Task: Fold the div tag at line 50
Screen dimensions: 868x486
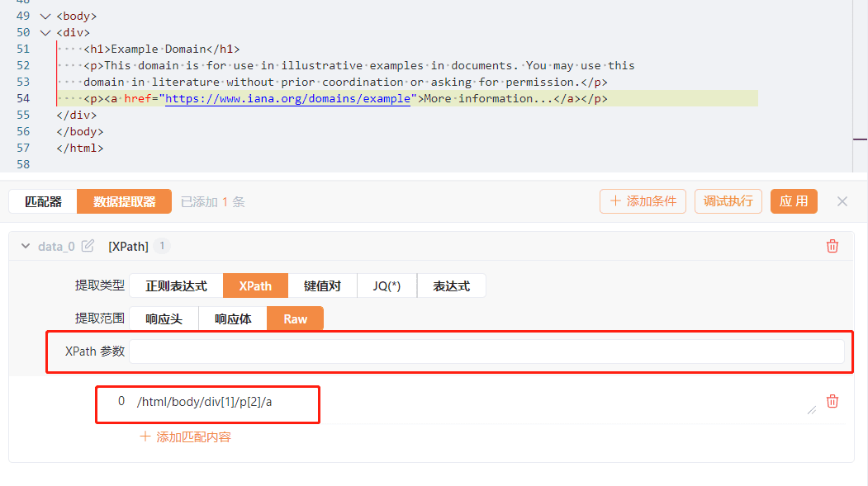Action: point(44,32)
